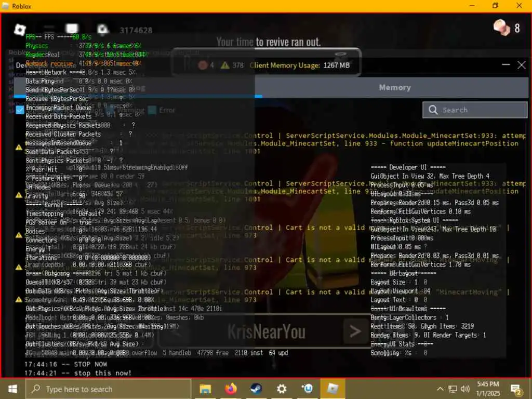This screenshot has width=532, height=399.
Task: Toggle the Error filter checkbox
Action: [152, 110]
